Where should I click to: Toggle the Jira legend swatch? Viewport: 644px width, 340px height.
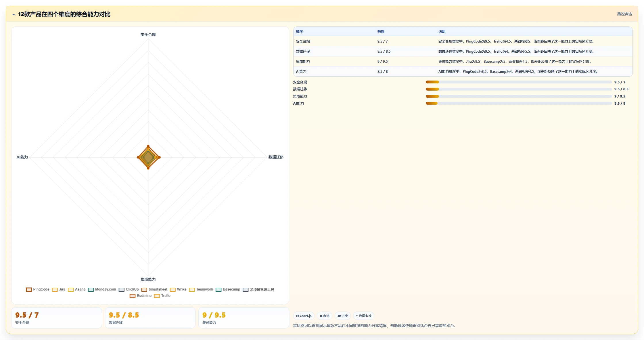[55, 289]
